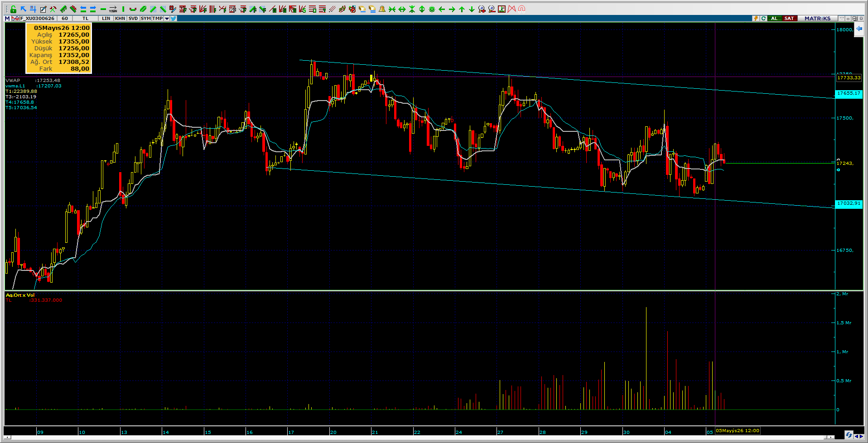The height and width of the screenshot is (443, 868).
Task: Toggle the SVD chart option
Action: coord(133,19)
